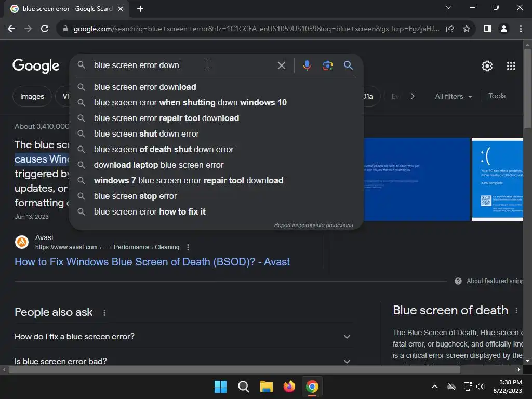The image size is (532, 399).
Task: Open the All filters dropdown
Action: click(454, 96)
